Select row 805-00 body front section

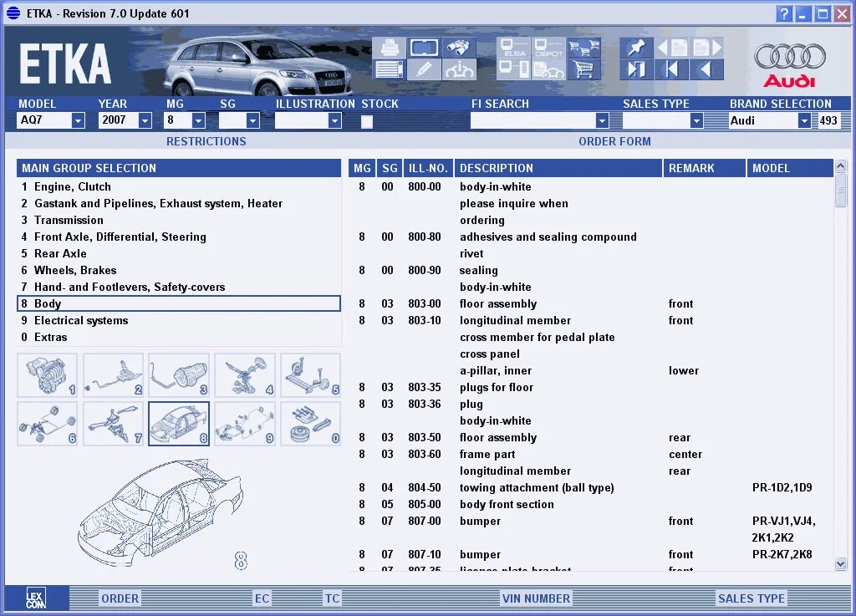pyautogui.click(x=591, y=504)
